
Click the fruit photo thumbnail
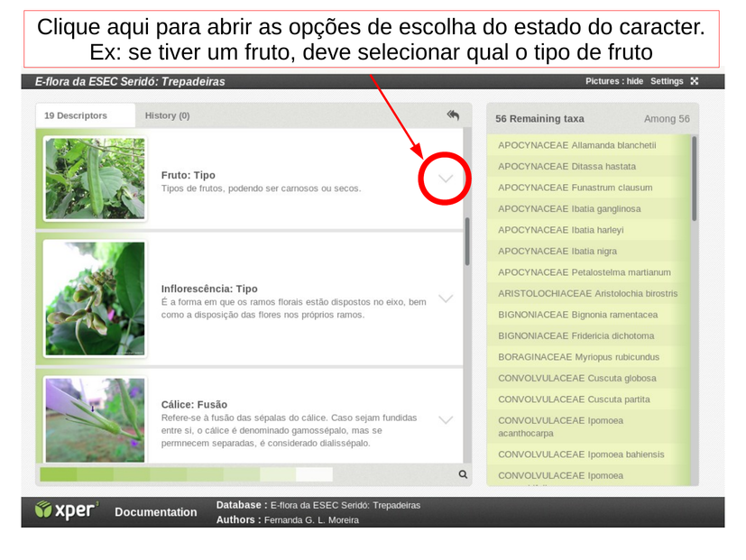tap(95, 179)
